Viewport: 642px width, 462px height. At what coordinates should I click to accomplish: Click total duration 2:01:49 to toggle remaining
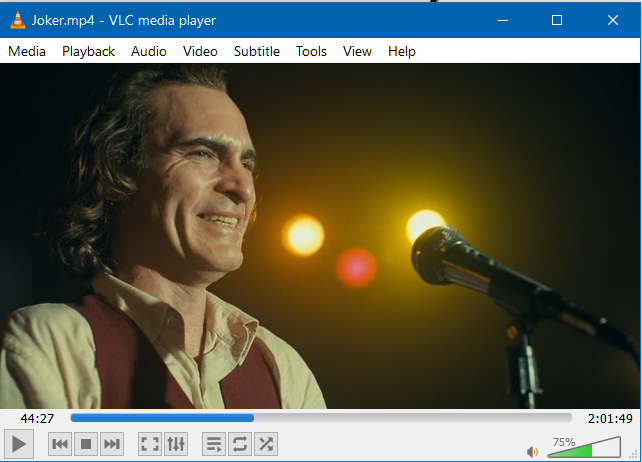(610, 418)
